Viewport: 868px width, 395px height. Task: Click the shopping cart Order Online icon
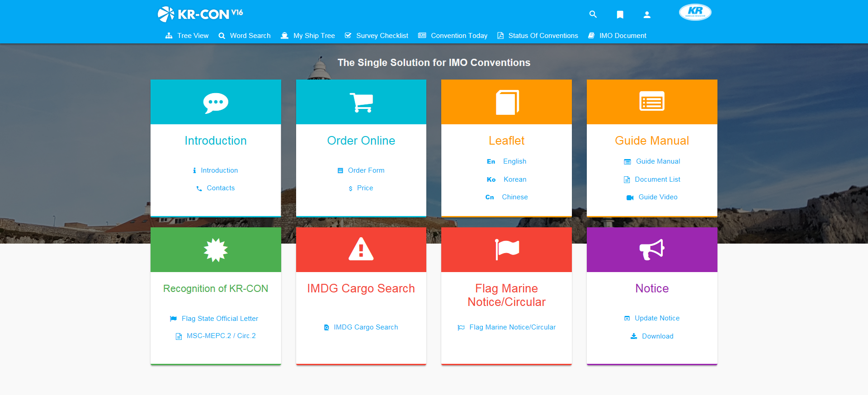361,103
